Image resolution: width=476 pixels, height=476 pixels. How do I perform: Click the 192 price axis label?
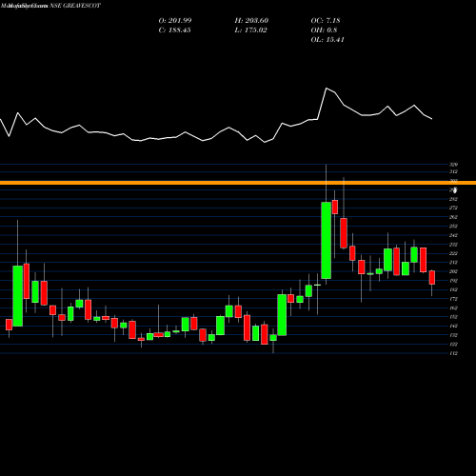pyautogui.click(x=453, y=281)
